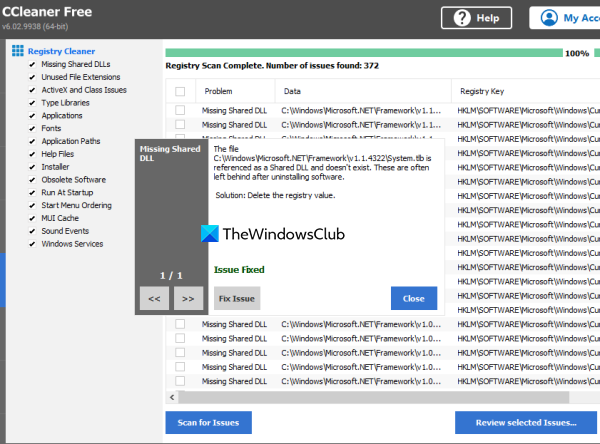This screenshot has height=444, width=600.
Task: Toggle the Sound Events checkbox
Action: pyautogui.click(x=32, y=231)
